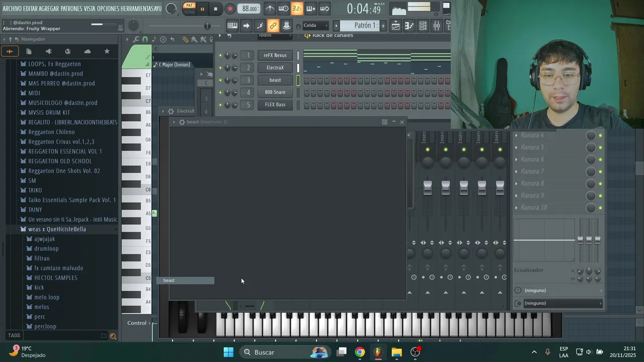Click the 88.000 tempo field
Viewport: 644px width, 362px height.
[x=249, y=9]
